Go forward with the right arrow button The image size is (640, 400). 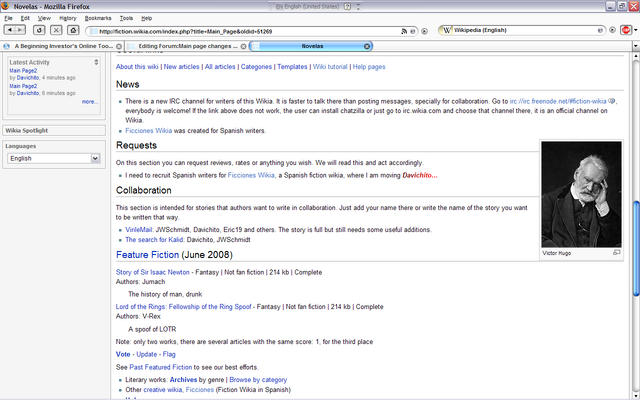click(20, 30)
